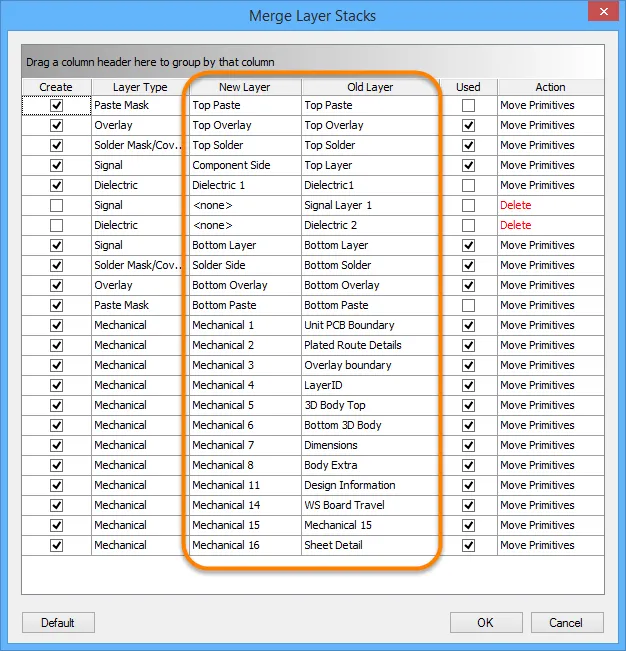The width and height of the screenshot is (626, 651).
Task: Select the Plated Route Details cell
Action: 370,345
